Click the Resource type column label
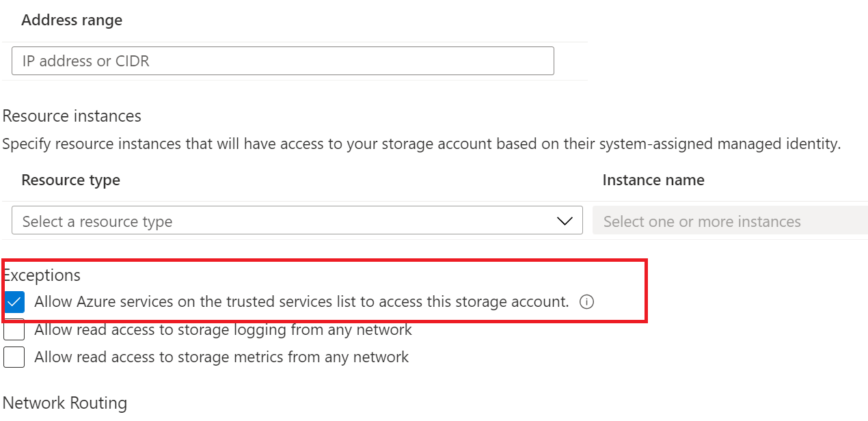 pos(70,180)
